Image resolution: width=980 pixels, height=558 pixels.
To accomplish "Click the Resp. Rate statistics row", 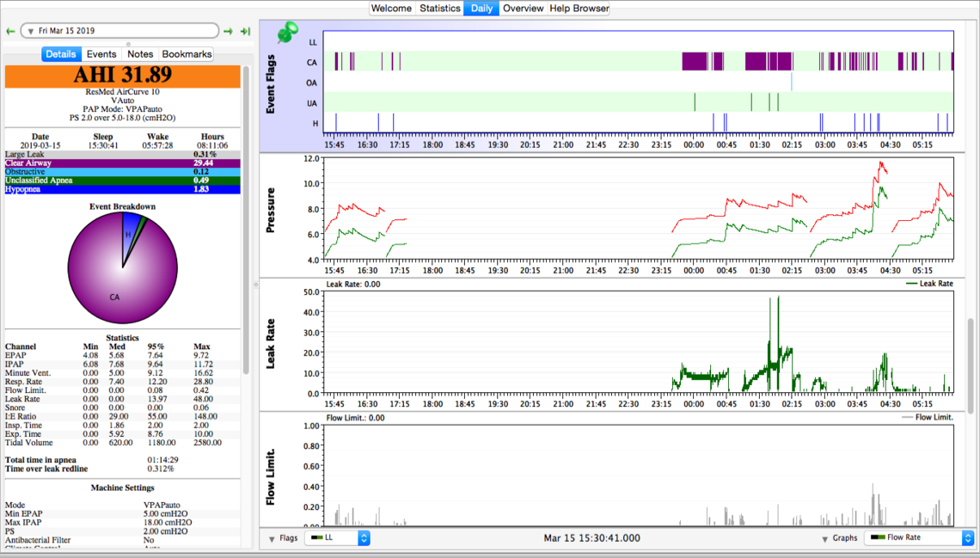I will point(122,382).
